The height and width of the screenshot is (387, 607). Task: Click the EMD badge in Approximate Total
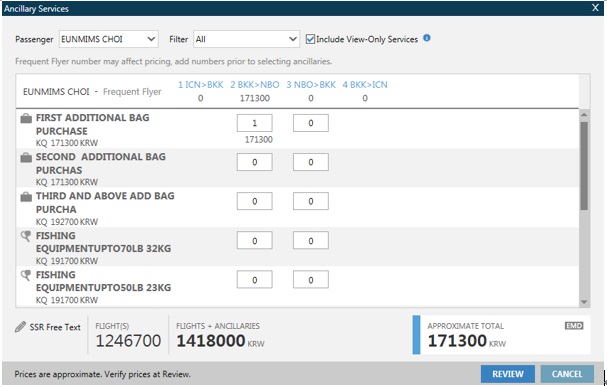pyautogui.click(x=574, y=325)
